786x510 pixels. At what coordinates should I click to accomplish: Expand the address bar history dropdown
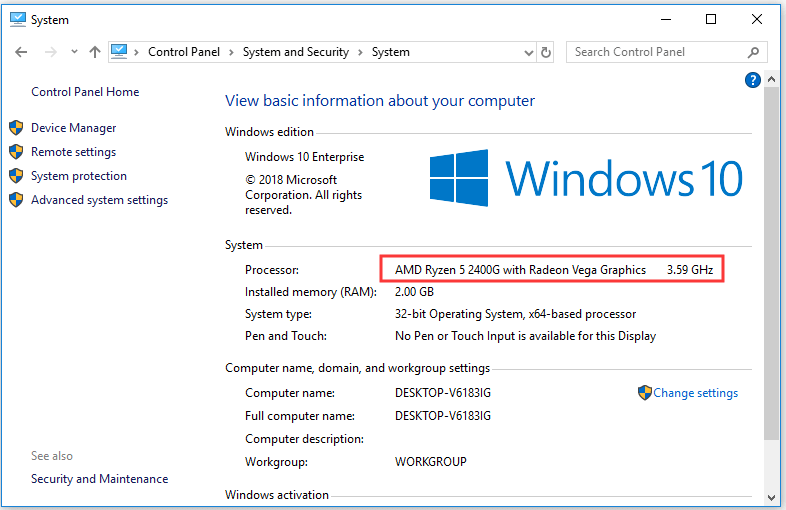[x=527, y=52]
